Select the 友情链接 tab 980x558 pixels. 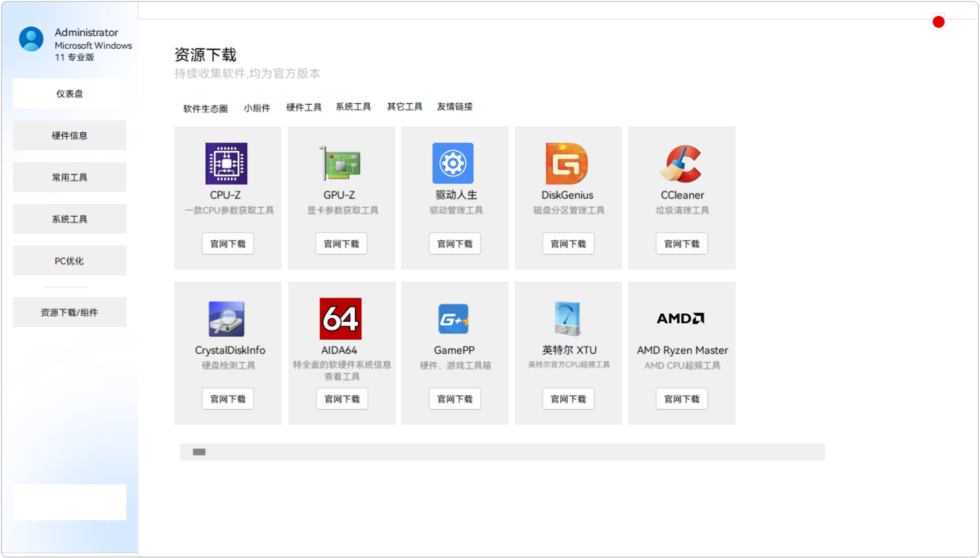(x=455, y=107)
